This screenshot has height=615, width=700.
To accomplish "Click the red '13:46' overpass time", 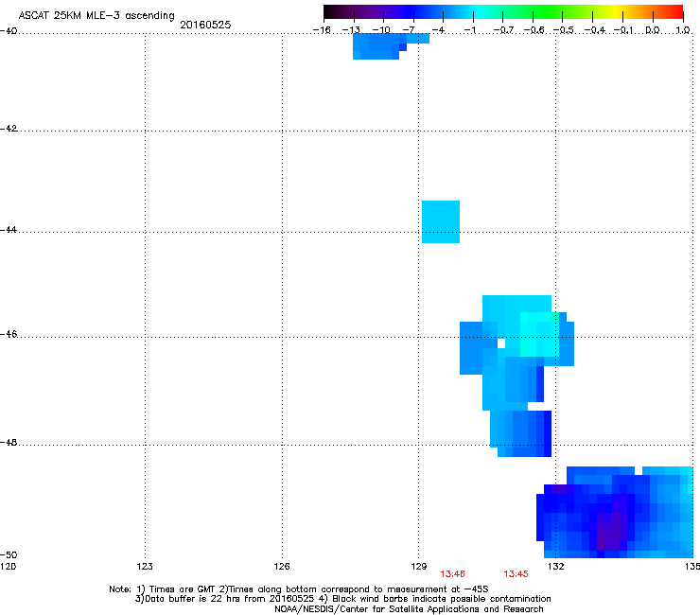I will click(453, 574).
